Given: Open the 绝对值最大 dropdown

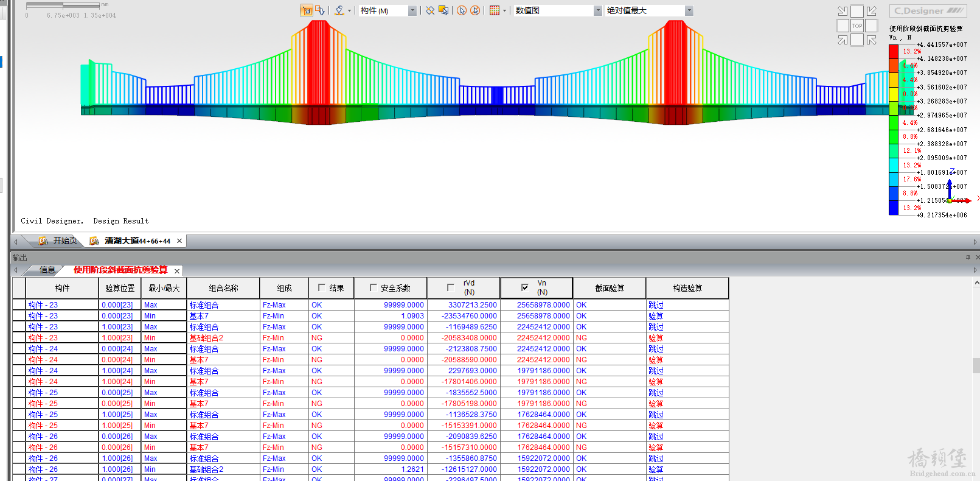Looking at the screenshot, I should pyautogui.click(x=689, y=10).
